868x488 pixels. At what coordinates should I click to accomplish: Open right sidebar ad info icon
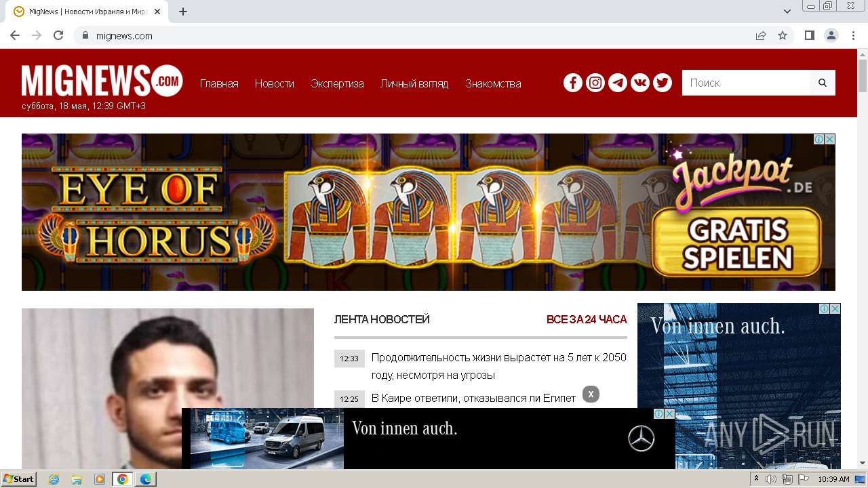(825, 308)
